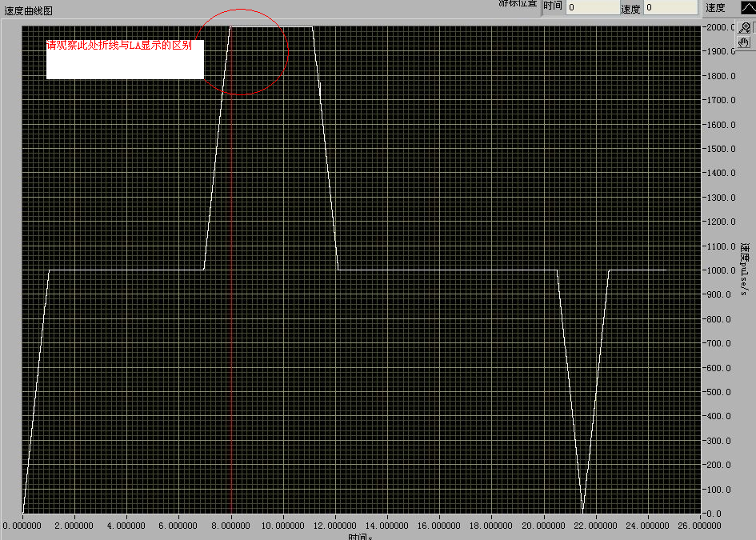This screenshot has height=540, width=756.
Task: Click the 4.000000 X-axis scale marker
Action: pos(126,526)
